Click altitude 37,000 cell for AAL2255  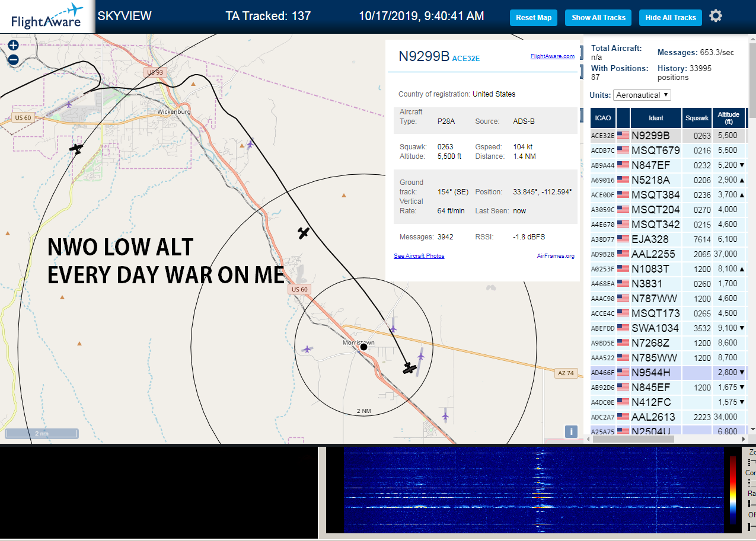tap(729, 254)
